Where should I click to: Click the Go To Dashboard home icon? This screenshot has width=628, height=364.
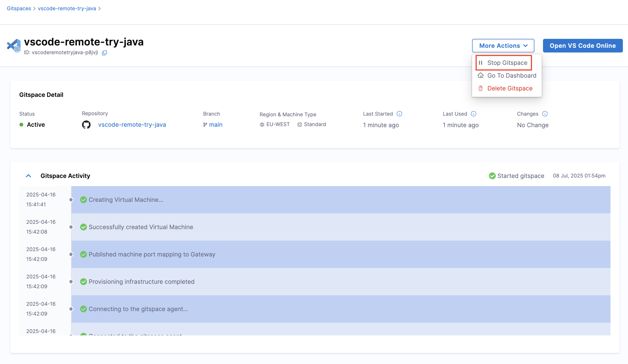(480, 76)
